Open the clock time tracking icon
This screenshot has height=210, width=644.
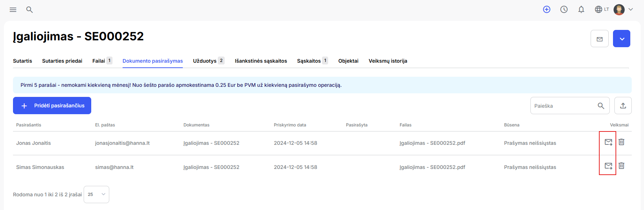point(564,9)
